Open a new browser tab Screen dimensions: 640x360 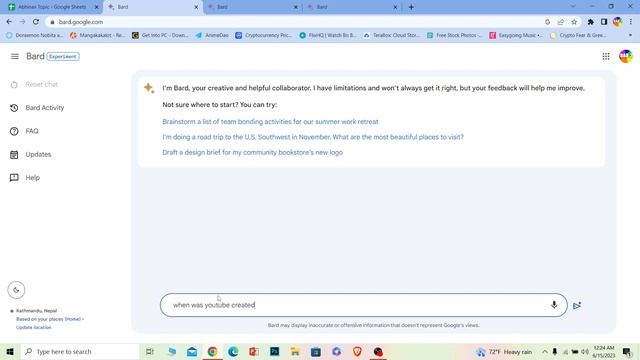(411, 7)
